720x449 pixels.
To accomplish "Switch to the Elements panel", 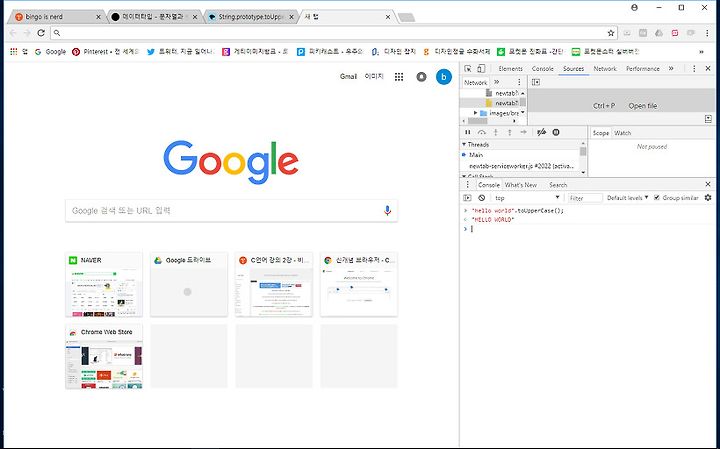I will click(510, 68).
